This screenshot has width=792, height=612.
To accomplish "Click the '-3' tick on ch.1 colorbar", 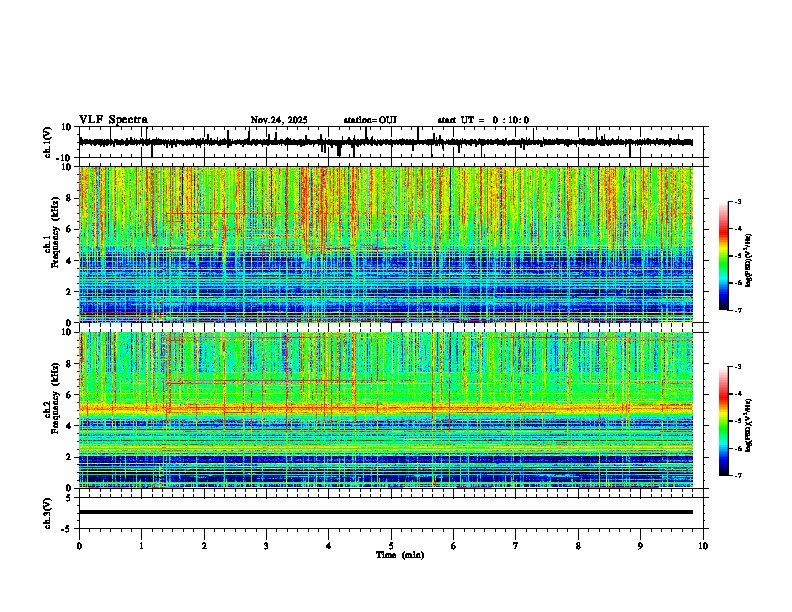I will tap(738, 201).
